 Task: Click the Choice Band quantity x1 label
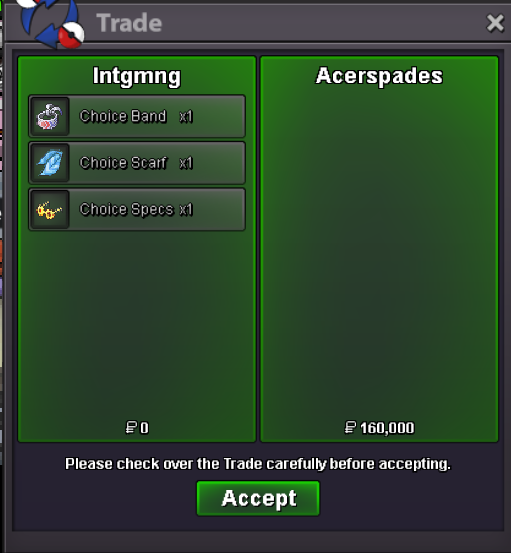186,116
